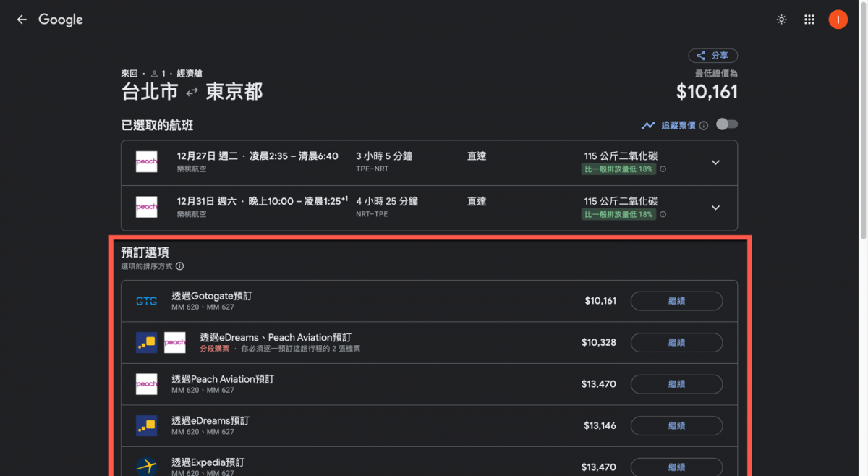Screen dimensions: 868x476
Task: Open emissions info icon on 12月31日 flight
Action: click(x=663, y=214)
